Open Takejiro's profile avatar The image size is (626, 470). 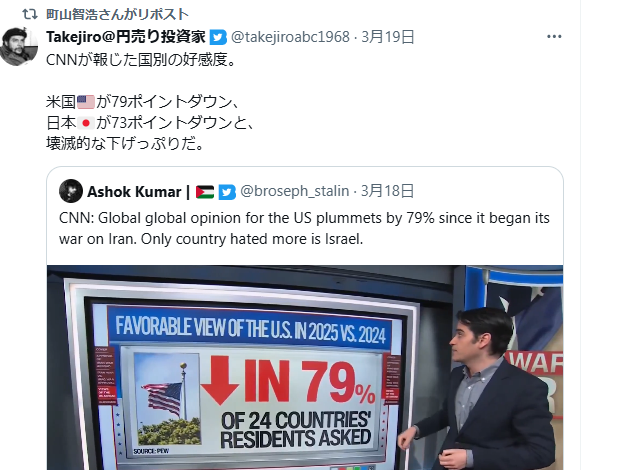(19, 47)
